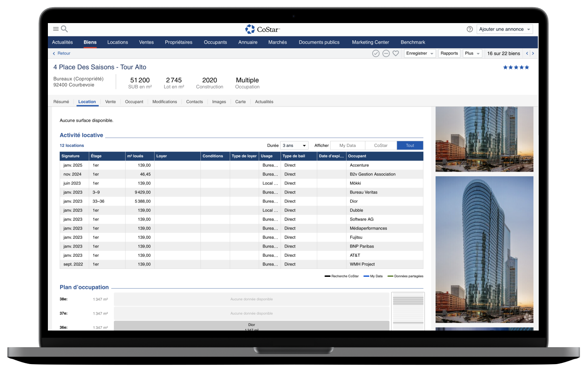588x375 pixels.
Task: Open the Durée 3 ans dropdown
Action: (294, 146)
